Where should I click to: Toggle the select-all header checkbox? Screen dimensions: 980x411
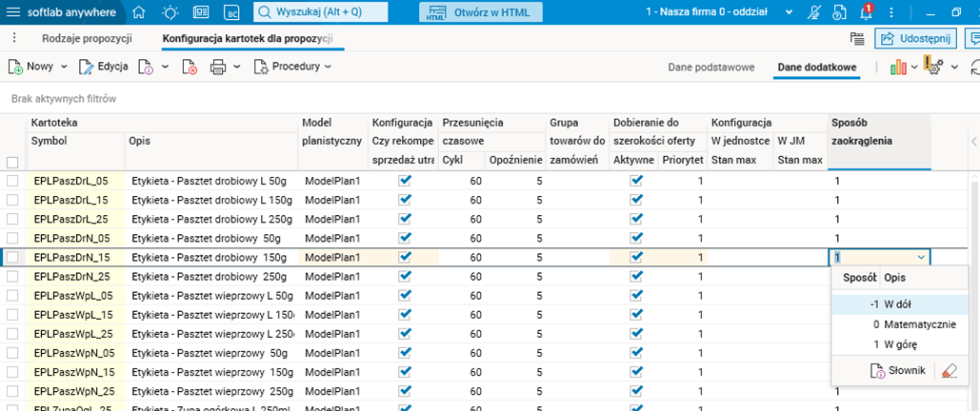pyautogui.click(x=12, y=163)
